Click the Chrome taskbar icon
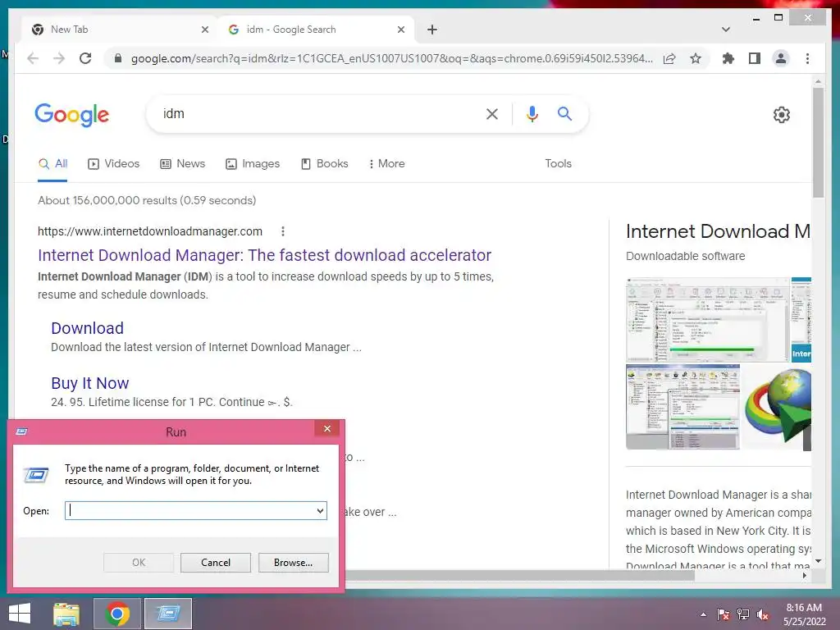The image size is (840, 630). point(117,614)
